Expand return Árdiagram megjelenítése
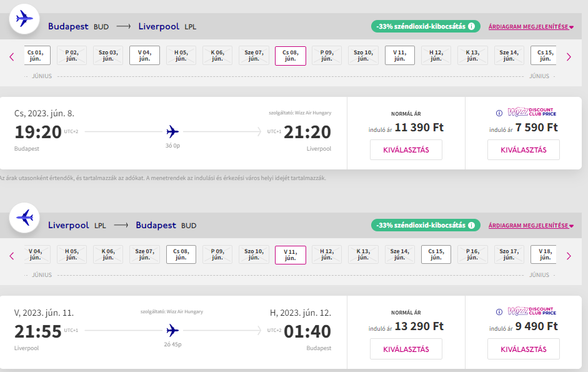The width and height of the screenshot is (588, 372). tap(531, 225)
